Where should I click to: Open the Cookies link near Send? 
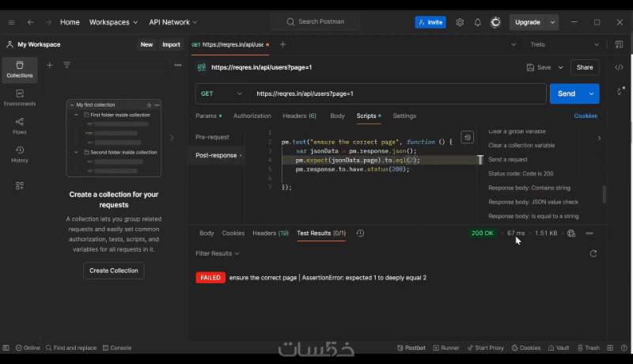tap(586, 116)
